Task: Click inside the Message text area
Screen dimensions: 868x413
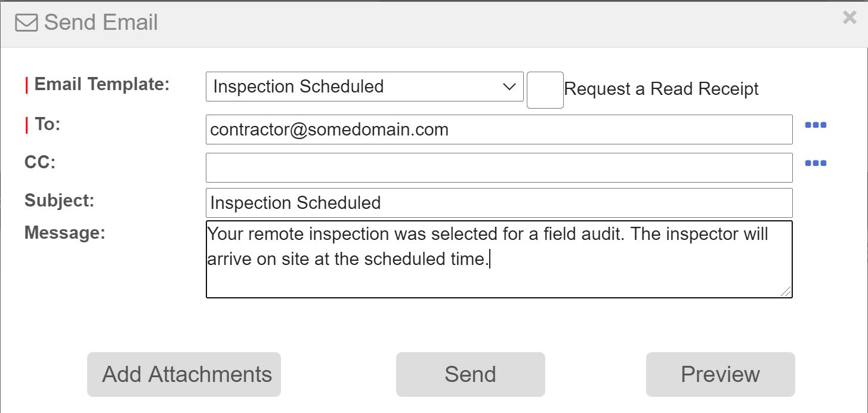Action: click(499, 275)
